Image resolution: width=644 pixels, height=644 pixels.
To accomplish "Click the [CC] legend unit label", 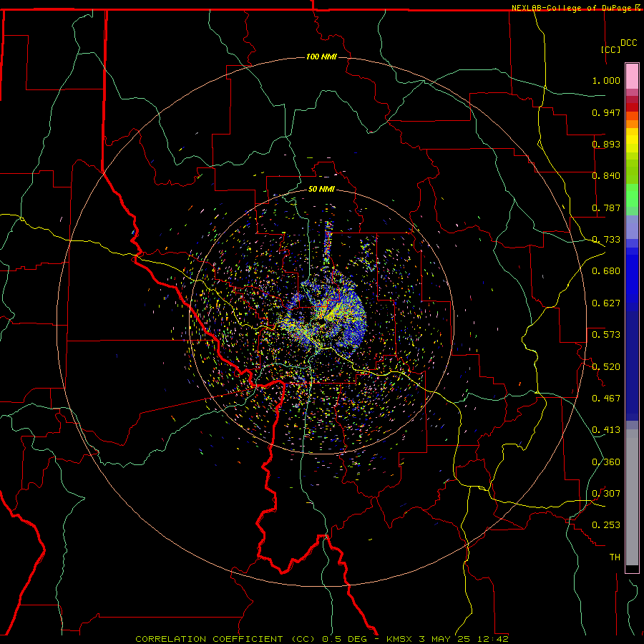I will (611, 49).
